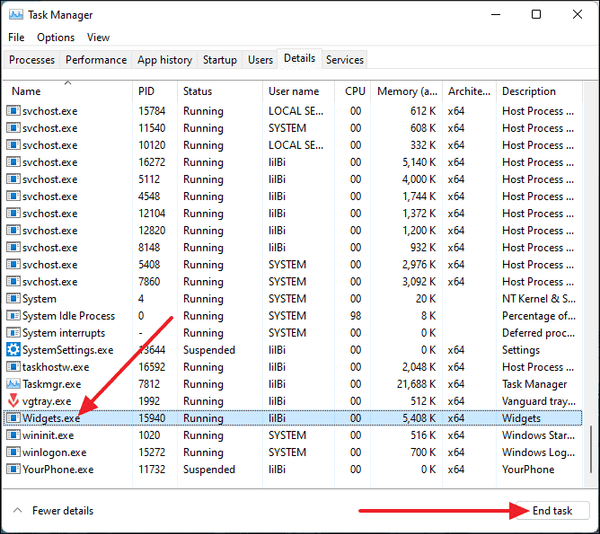Click the YourPhone.exe process icon

(13, 469)
